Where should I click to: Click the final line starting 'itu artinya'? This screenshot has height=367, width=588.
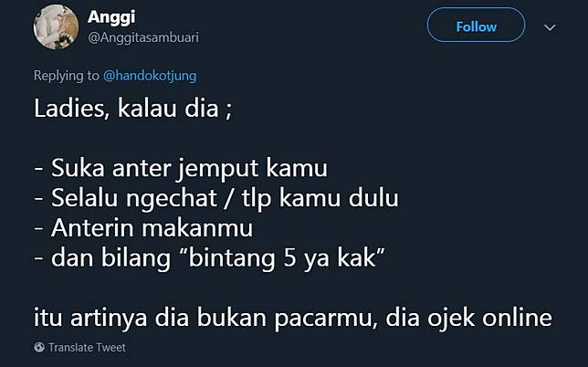293,318
